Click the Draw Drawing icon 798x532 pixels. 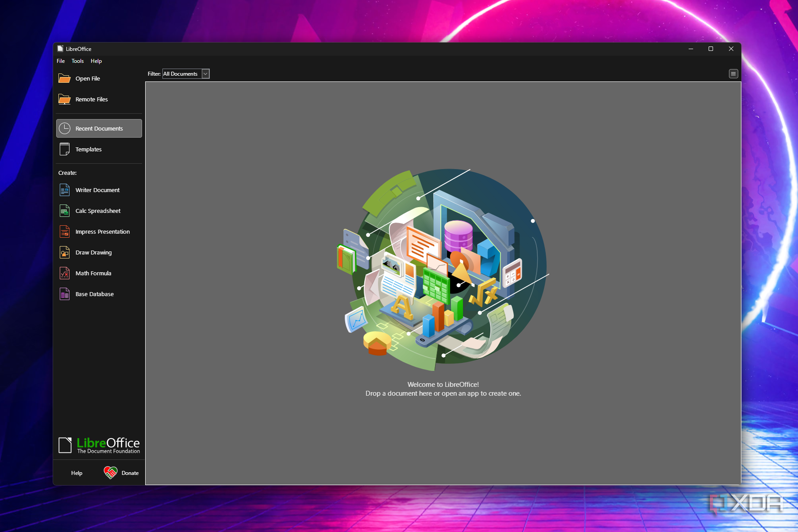(x=65, y=252)
